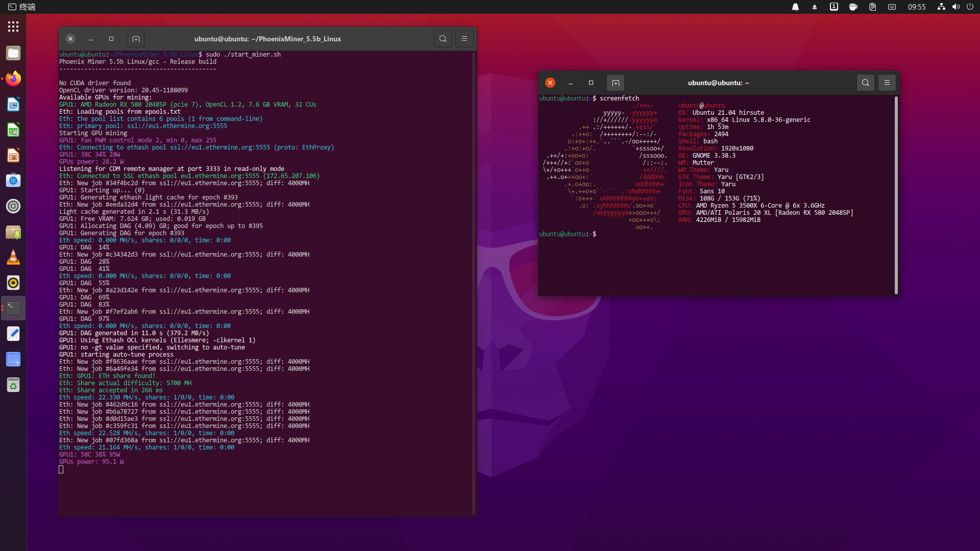Launch Firefox from the dock

tap(13, 79)
